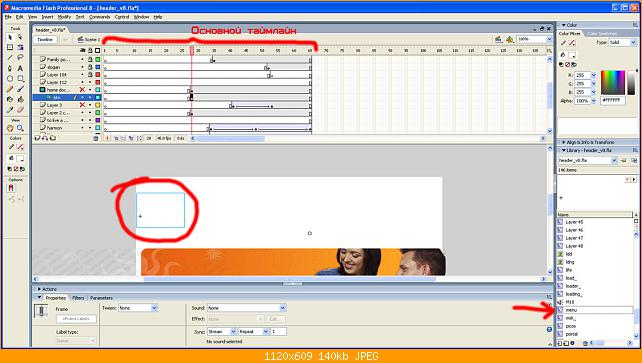Open the Sound dropdown in Properties
Image resolution: width=642 pixels, height=363 pixels.
click(x=283, y=308)
